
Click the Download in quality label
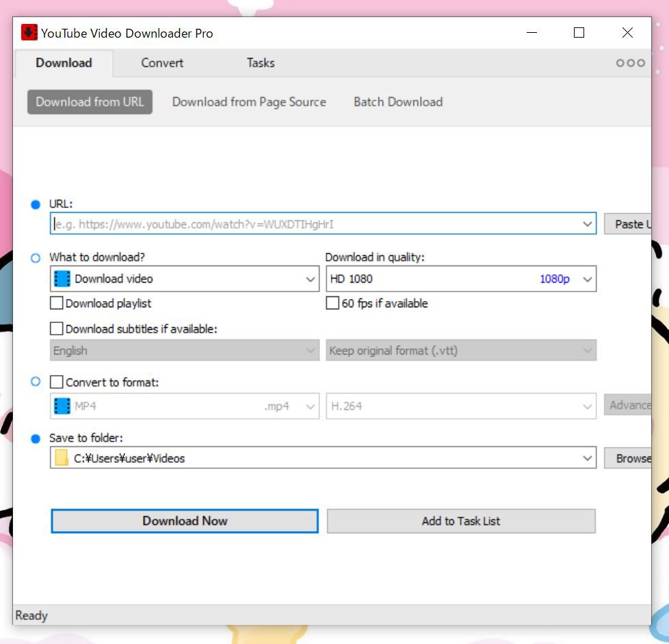[375, 257]
